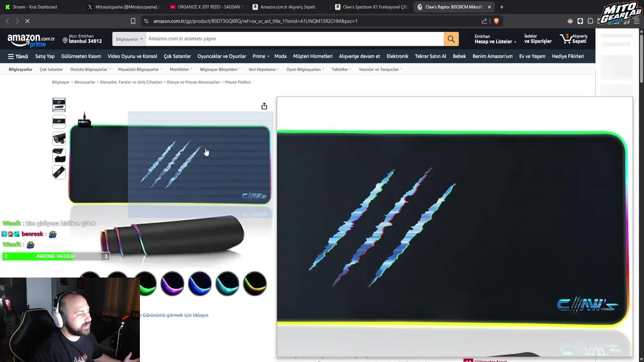644x362 pixels.
Task: Open İadeler ve Siparişler
Action: [538, 39]
